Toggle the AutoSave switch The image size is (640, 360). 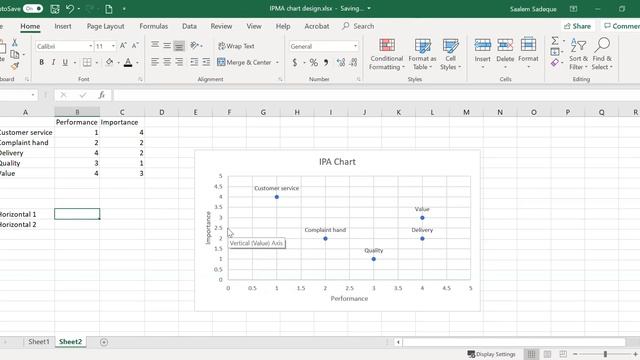pos(33,9)
